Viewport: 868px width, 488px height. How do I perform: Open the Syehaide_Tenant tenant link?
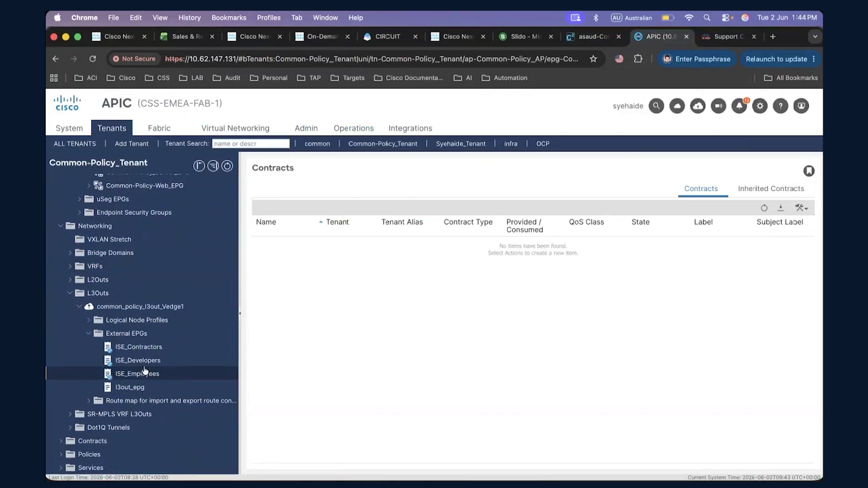click(x=461, y=144)
